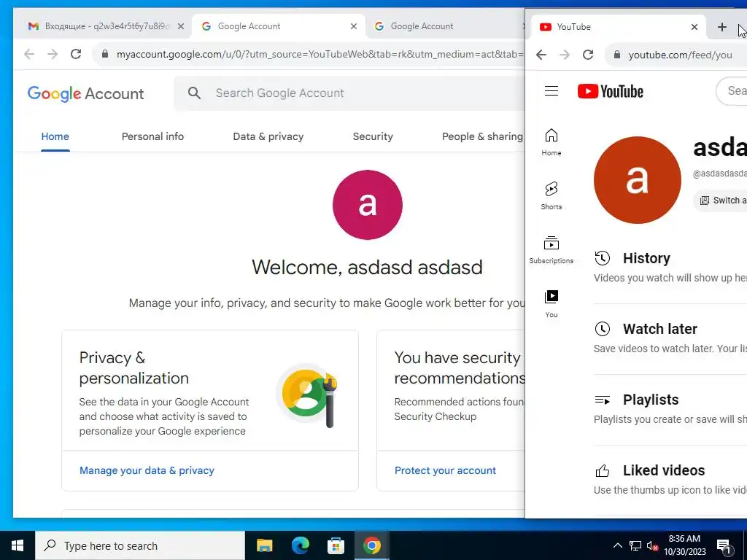This screenshot has width=747, height=560.
Task: Click the Google Account search magnifier icon
Action: coord(194,93)
